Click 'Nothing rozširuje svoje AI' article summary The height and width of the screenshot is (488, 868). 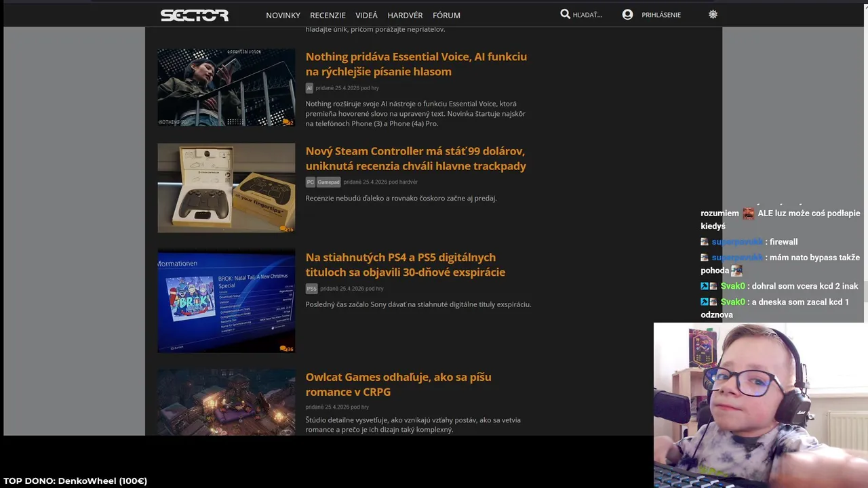coord(415,113)
